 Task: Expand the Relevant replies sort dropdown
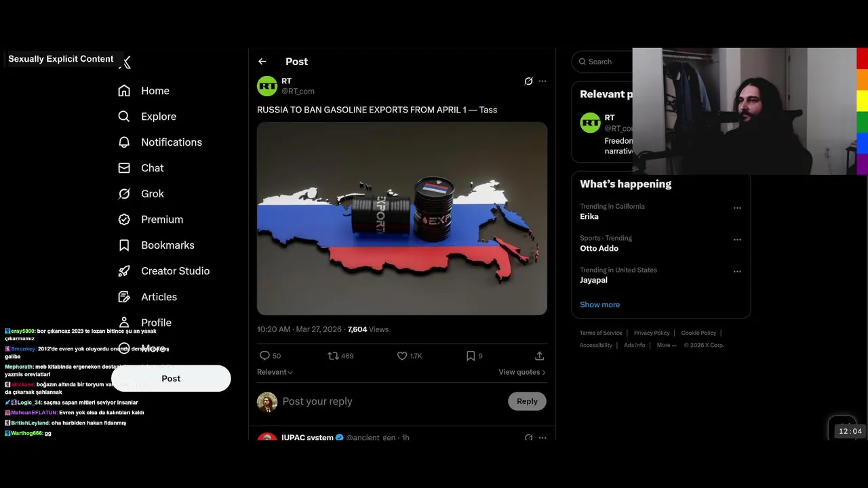point(275,372)
